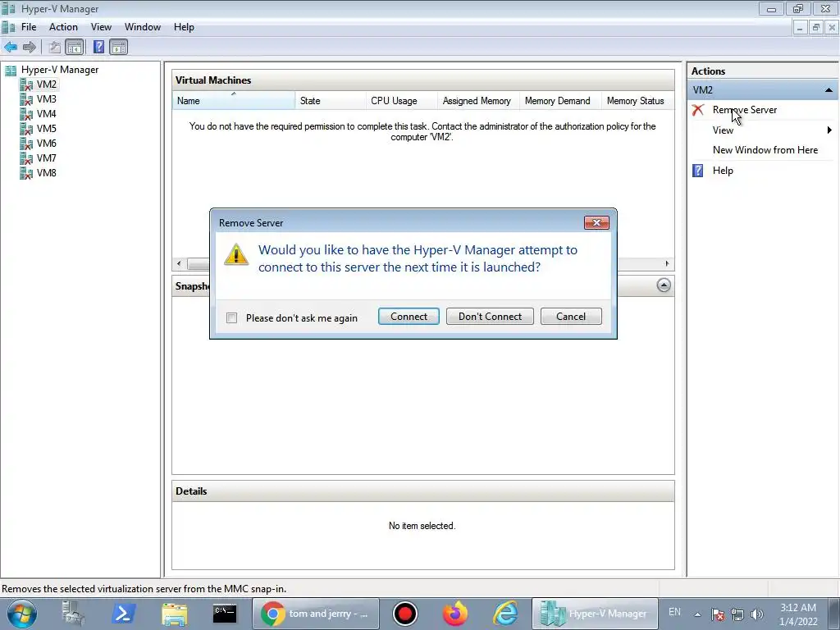This screenshot has width=840, height=630.
Task: Click the State column header
Action: pos(331,101)
